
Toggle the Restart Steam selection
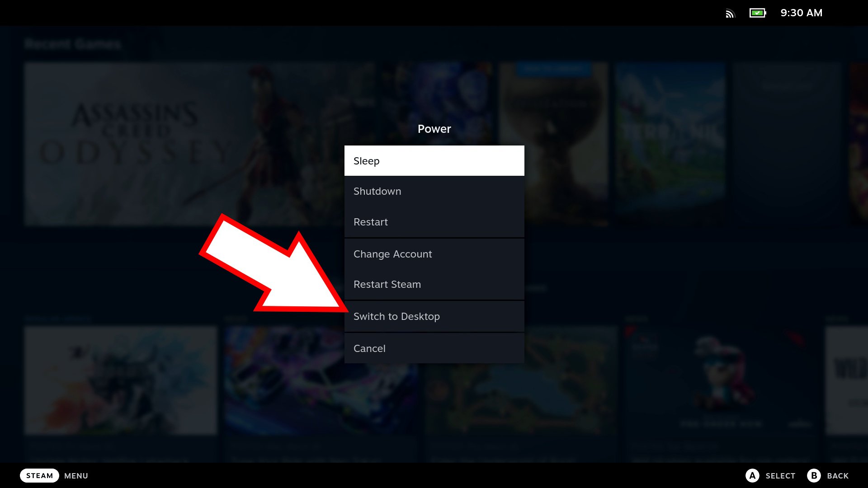(x=434, y=284)
